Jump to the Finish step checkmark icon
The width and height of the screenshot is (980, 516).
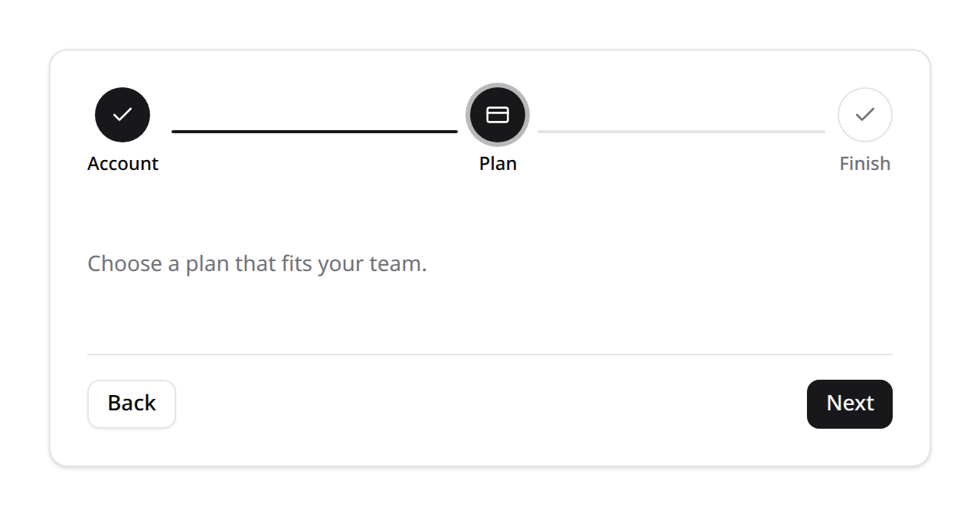865,115
